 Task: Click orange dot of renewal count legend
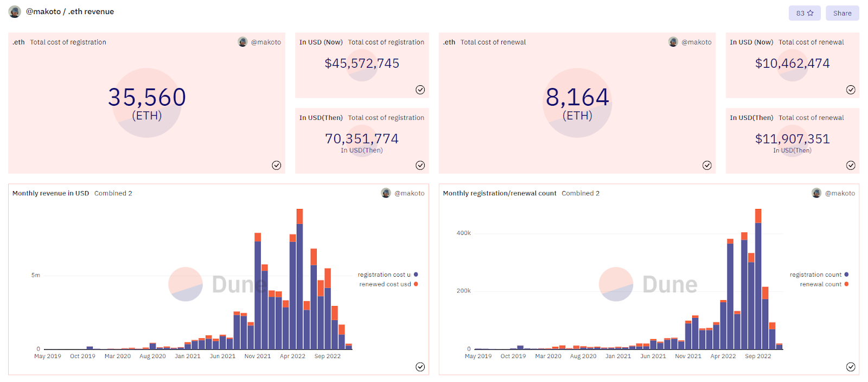click(846, 284)
